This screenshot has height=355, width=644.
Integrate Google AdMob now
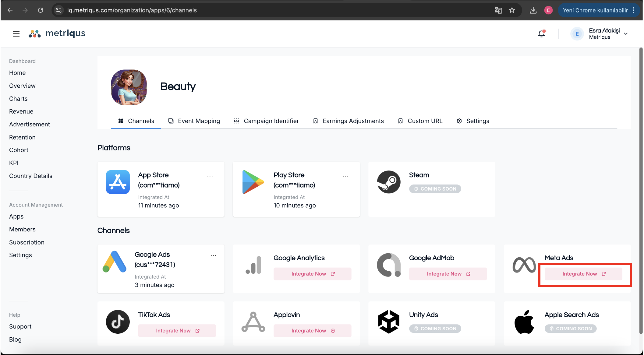pos(448,274)
